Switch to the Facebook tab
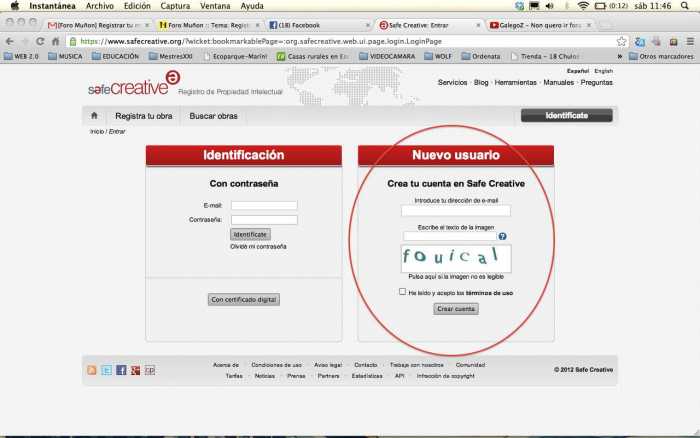 pos(319,25)
